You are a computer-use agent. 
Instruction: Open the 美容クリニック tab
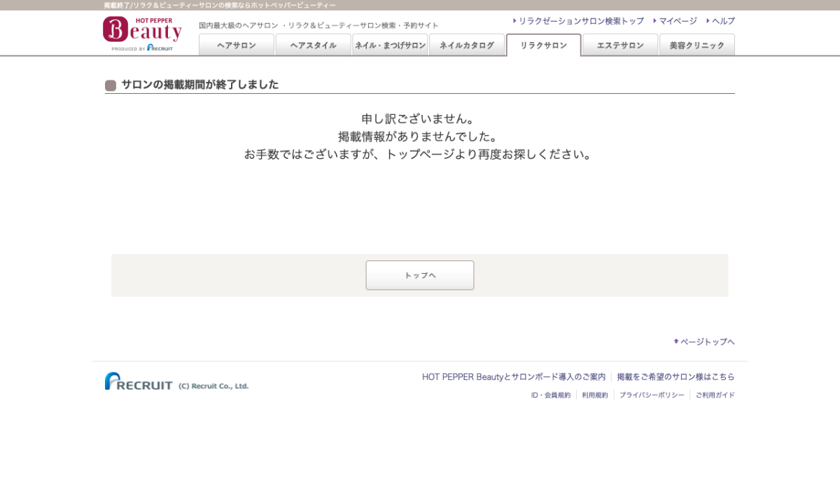click(x=696, y=45)
